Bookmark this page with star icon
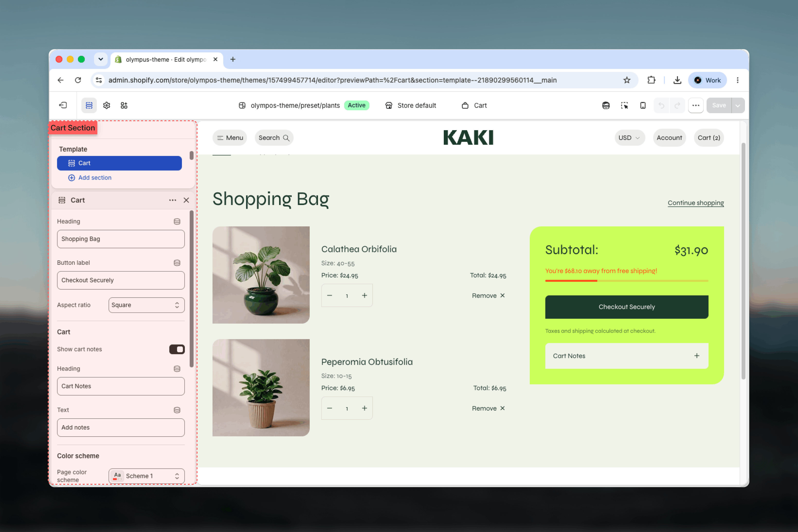Screen dimensions: 798x532 click(626, 80)
